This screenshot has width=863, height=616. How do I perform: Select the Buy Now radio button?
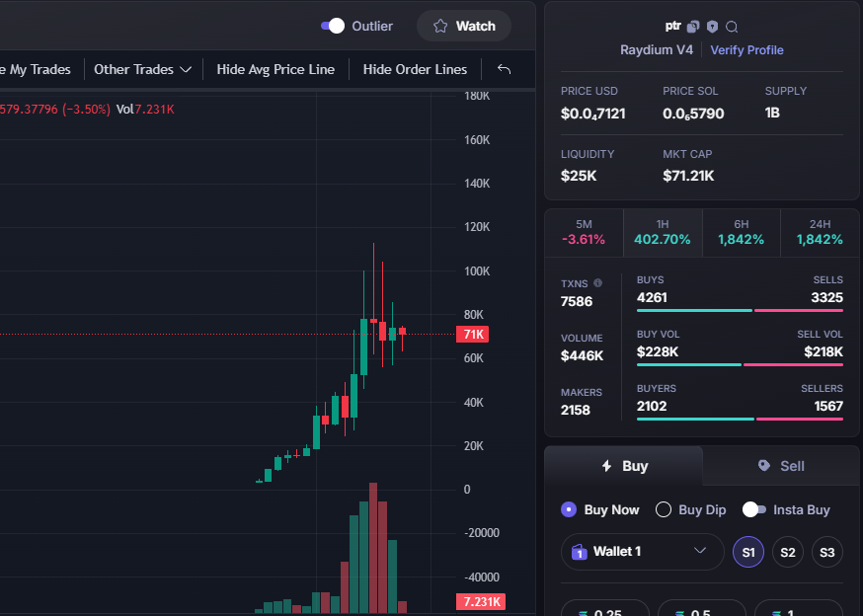tap(569, 509)
